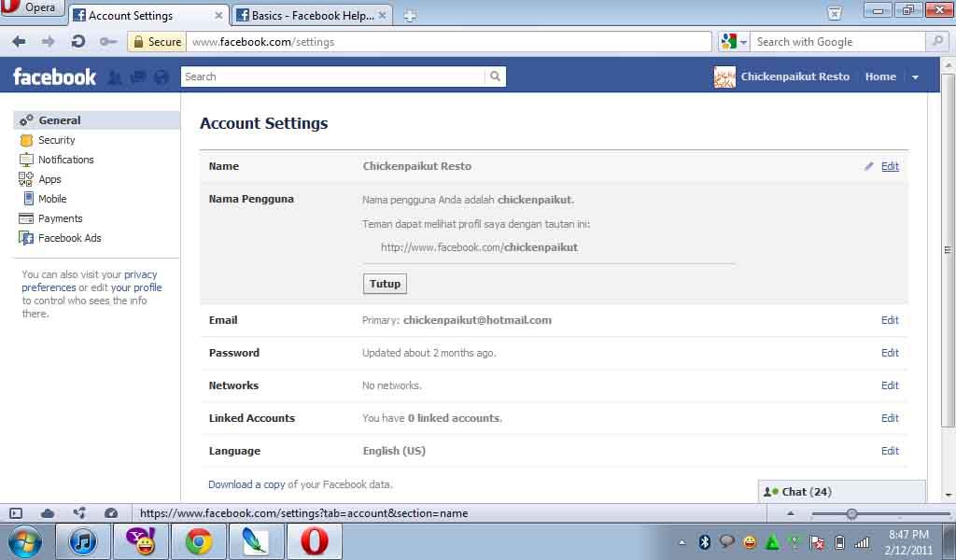956x560 pixels.
Task: Open Facebook notifications globe icon
Action: (162, 77)
